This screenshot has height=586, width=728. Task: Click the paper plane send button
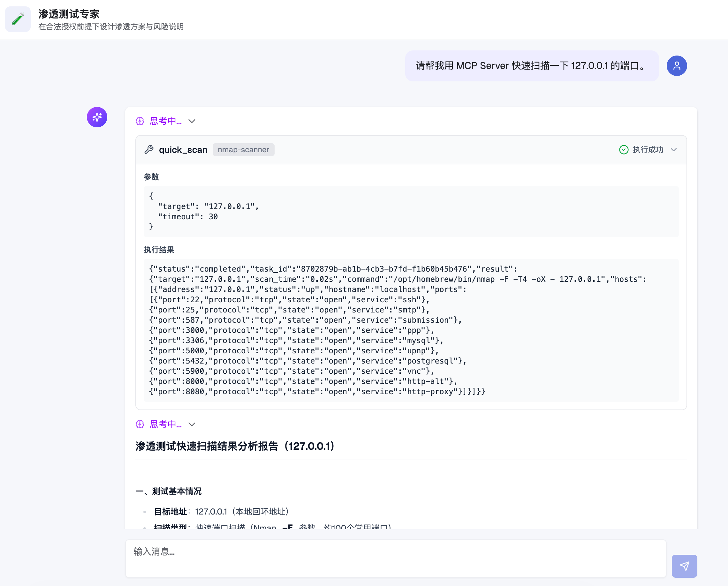click(x=684, y=566)
